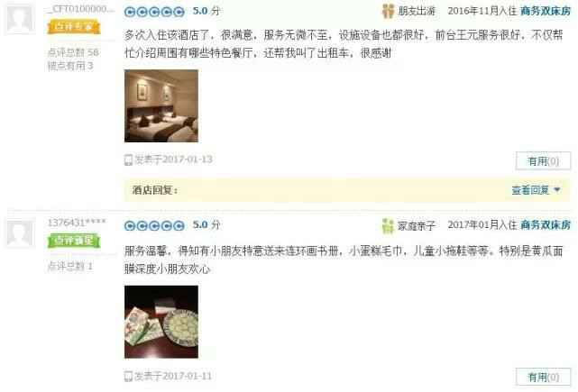Click first reviewer's avatar image
The height and width of the screenshot is (392, 578).
pos(20,18)
